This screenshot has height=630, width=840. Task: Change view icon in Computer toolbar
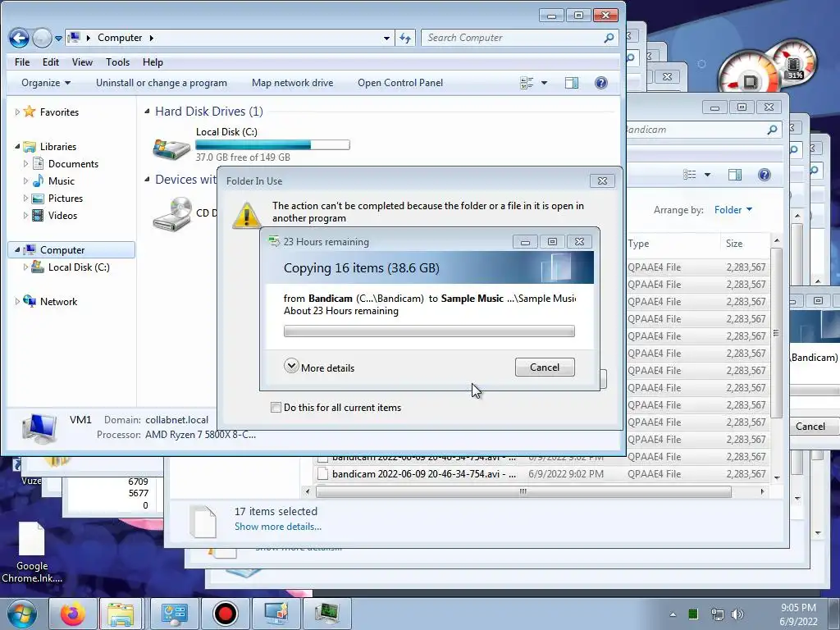527,83
